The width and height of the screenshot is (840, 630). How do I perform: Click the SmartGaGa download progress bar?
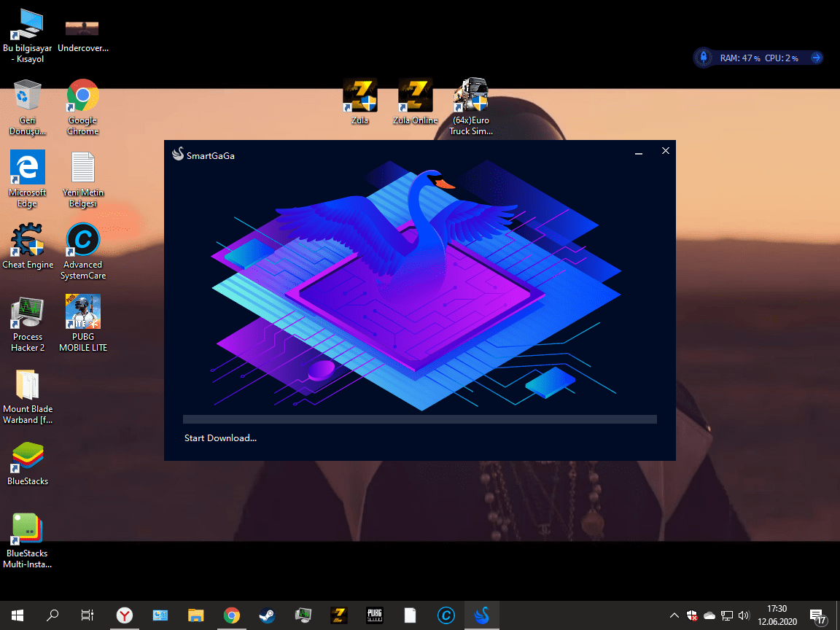tap(419, 419)
